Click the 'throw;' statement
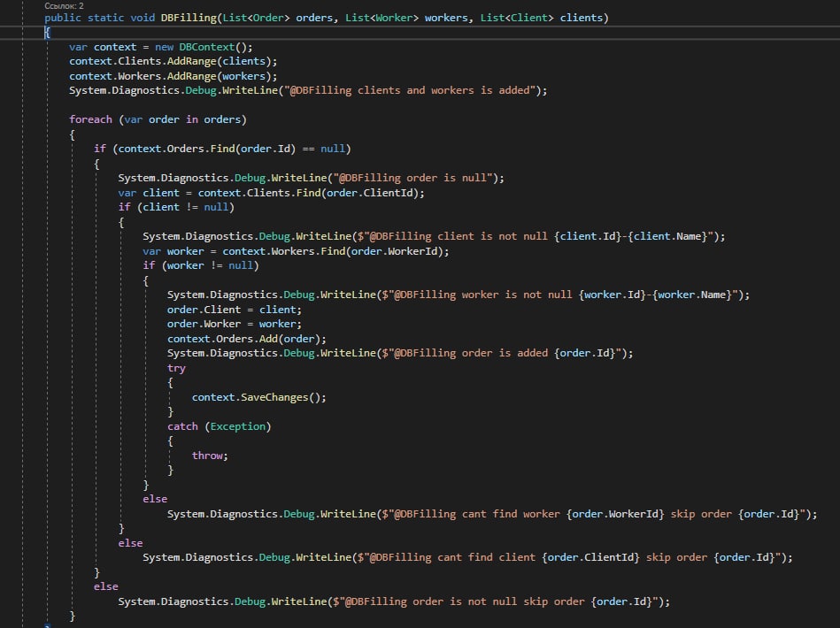The height and width of the screenshot is (628, 840). tap(210, 456)
